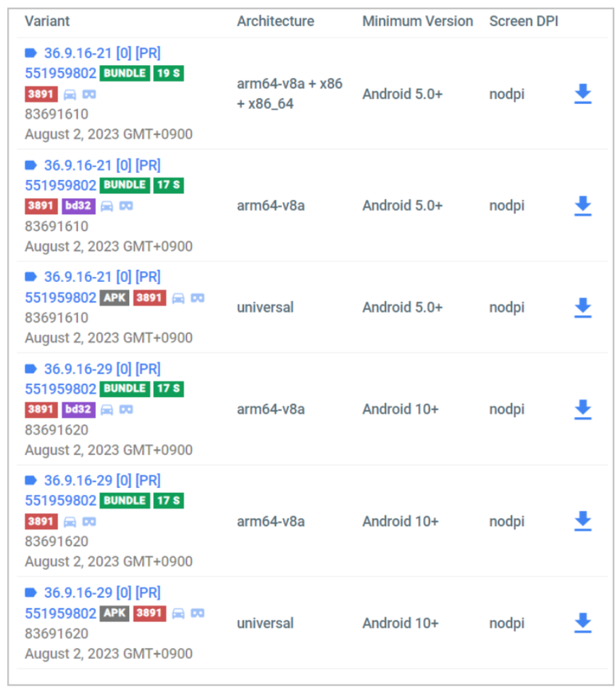
Task: Click download arrow for 36.9.16-29 bd32 bundle
Action: (x=582, y=409)
